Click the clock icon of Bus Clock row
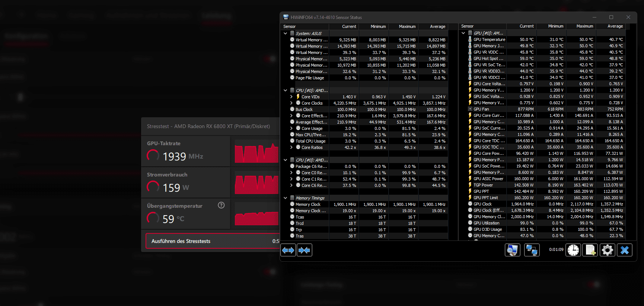The height and width of the screenshot is (306, 644). point(292,109)
